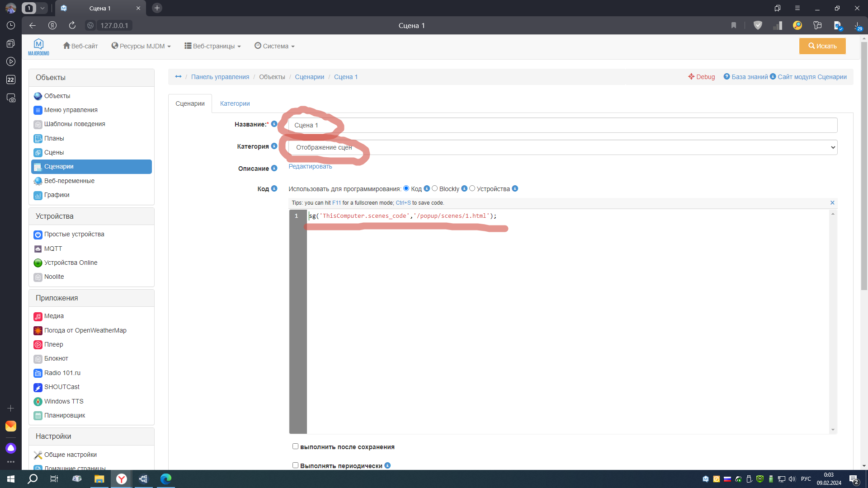The height and width of the screenshot is (488, 868).
Task: Click the Windows TTS sidebar icon
Action: coord(38,402)
